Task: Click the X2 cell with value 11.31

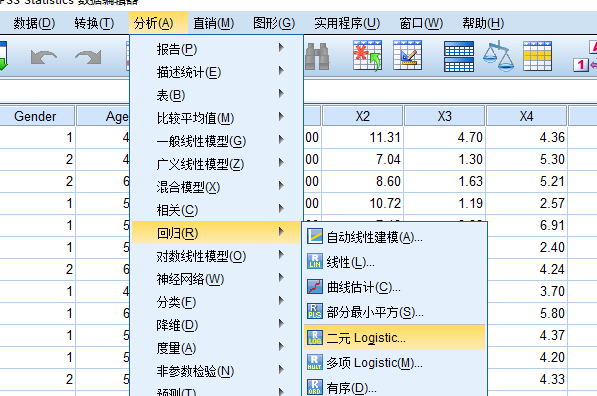Action: pos(362,137)
